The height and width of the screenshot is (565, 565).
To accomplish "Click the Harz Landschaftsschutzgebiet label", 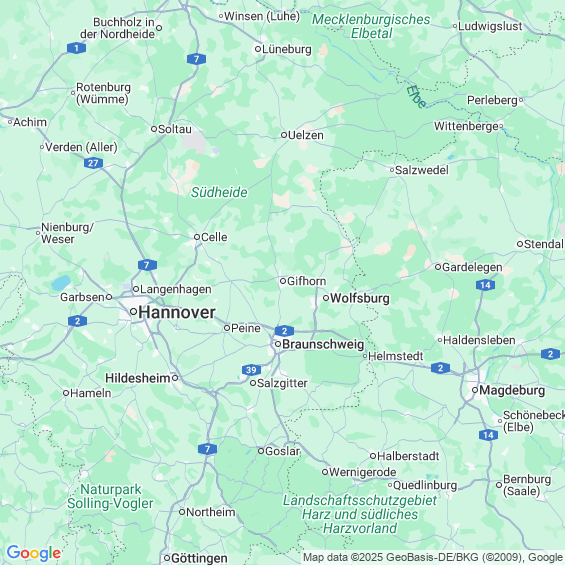I will pyautogui.click(x=360, y=514).
